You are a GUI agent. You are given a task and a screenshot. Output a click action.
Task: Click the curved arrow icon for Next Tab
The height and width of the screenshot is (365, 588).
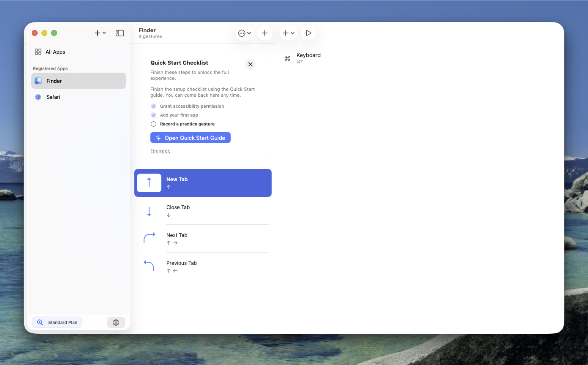[149, 238]
